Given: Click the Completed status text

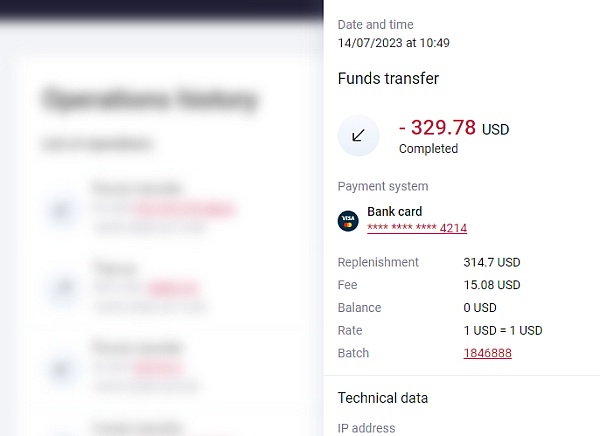Looking at the screenshot, I should pyautogui.click(x=428, y=149).
